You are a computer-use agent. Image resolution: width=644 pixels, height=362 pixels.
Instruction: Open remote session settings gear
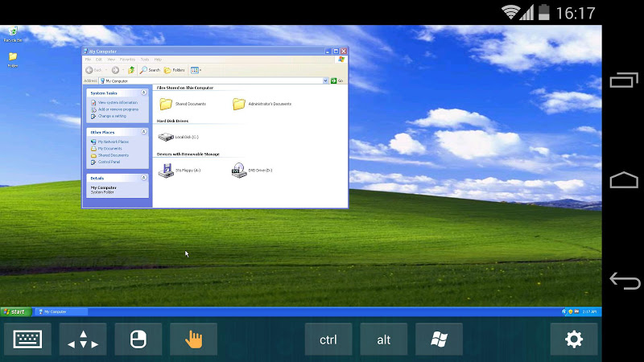coord(573,339)
